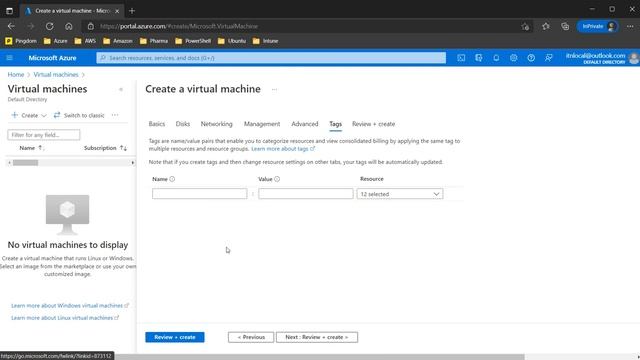Click the Value field info icon
This screenshot has height=360, width=640.
(277, 179)
